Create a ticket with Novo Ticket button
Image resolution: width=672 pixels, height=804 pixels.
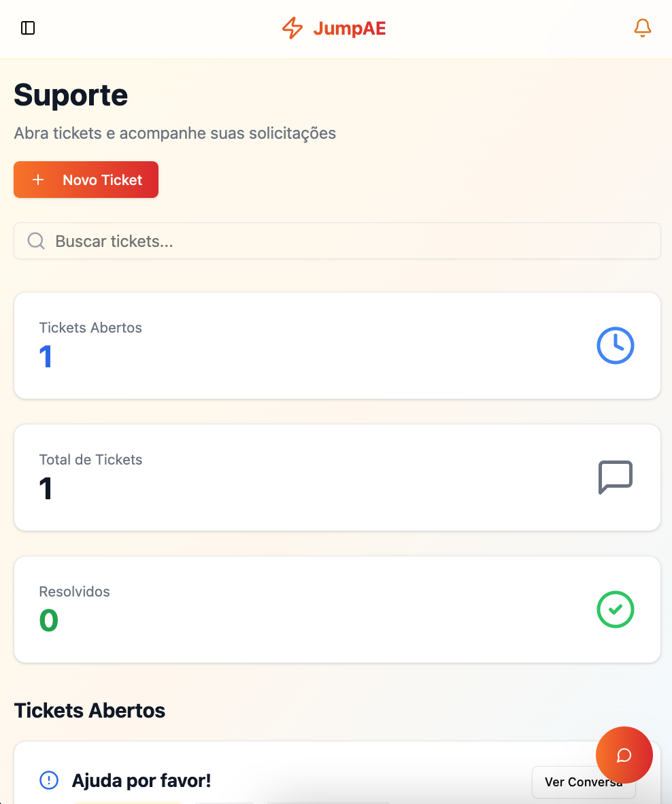coord(86,180)
